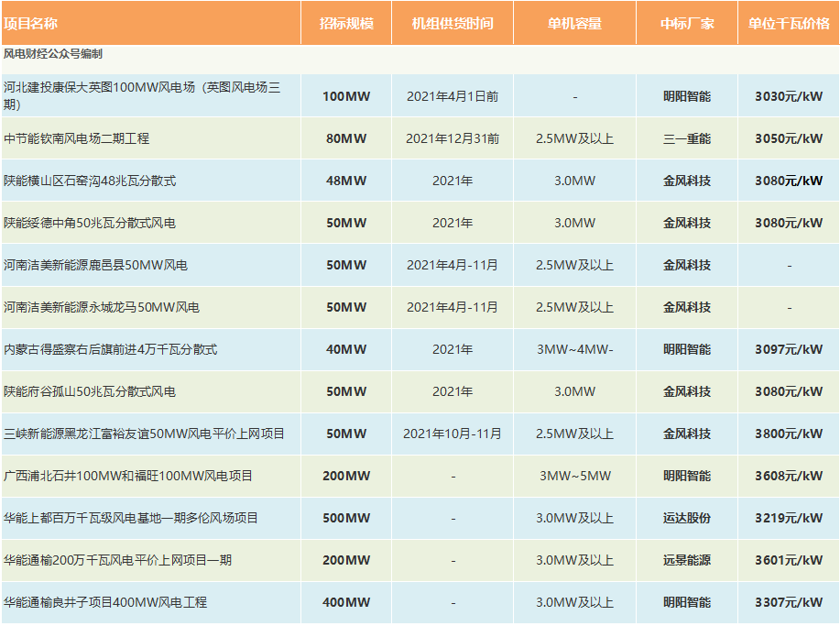Click 金风科技 in the 三峡新能源 row

pos(687,434)
